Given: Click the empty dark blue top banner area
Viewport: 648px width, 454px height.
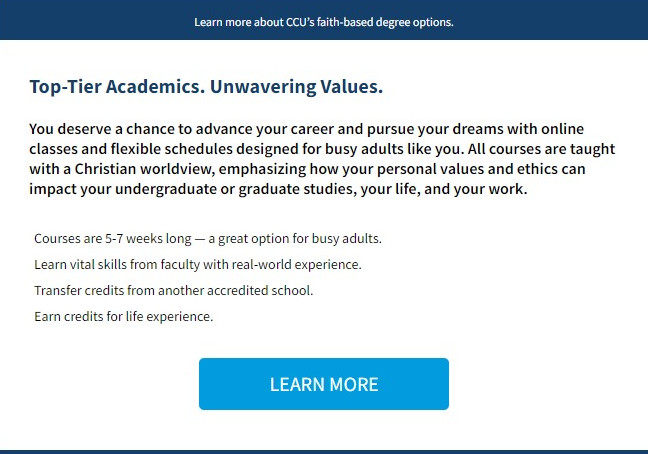Looking at the screenshot, I should coord(80,22).
